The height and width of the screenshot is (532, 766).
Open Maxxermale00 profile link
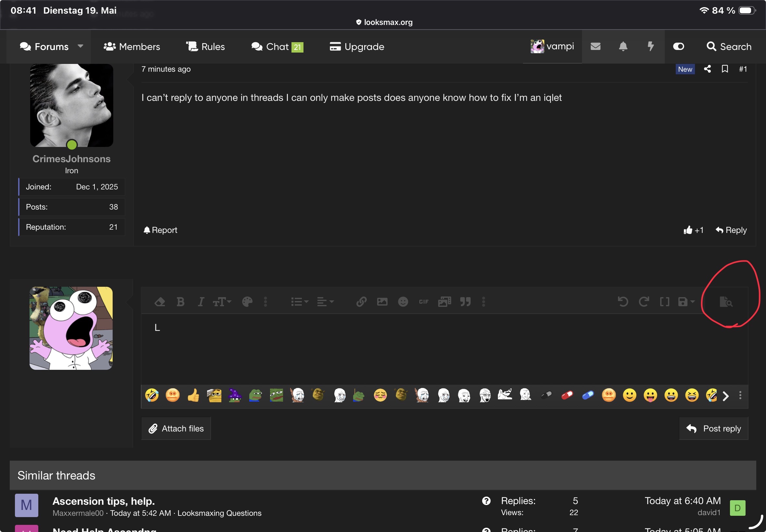tap(78, 513)
